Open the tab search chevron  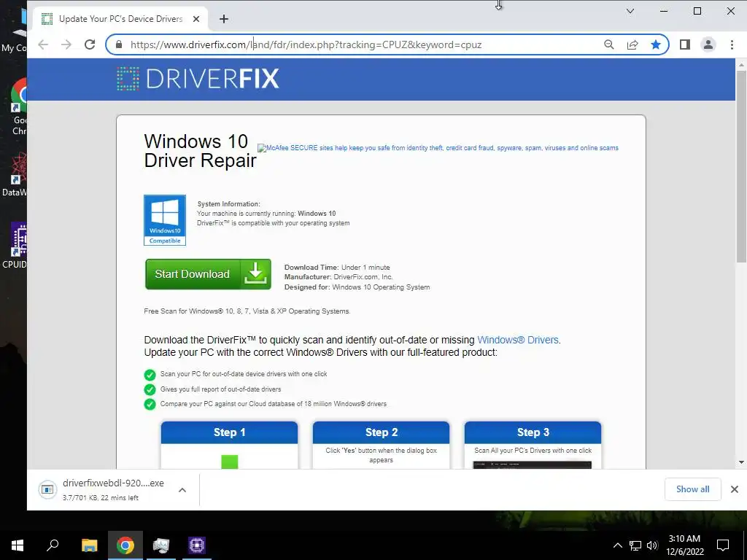[630, 11]
